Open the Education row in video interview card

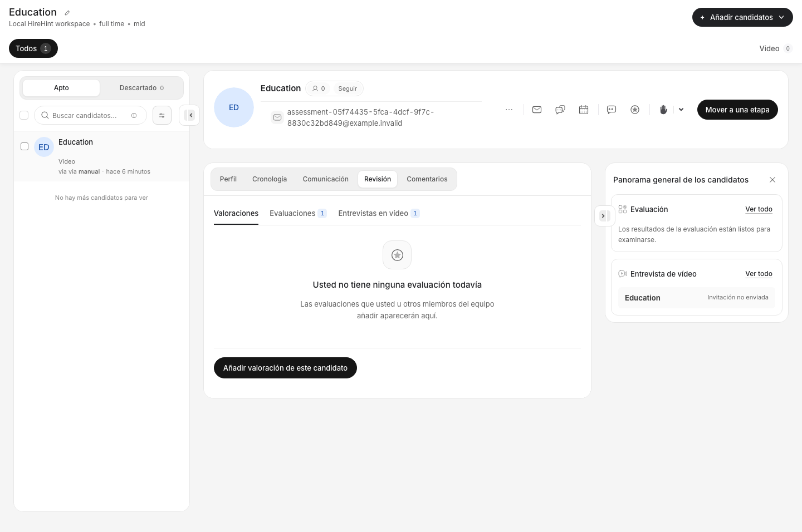(x=696, y=298)
